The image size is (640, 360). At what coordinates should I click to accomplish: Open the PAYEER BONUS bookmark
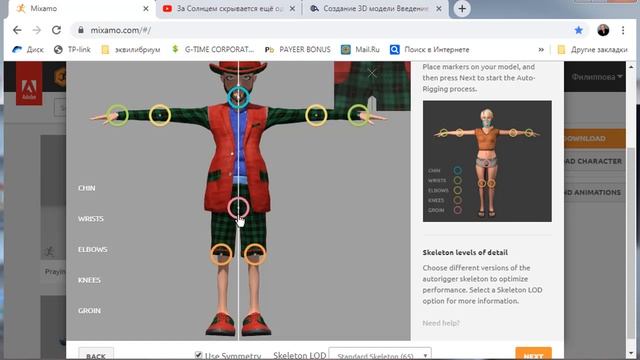pyautogui.click(x=298, y=49)
